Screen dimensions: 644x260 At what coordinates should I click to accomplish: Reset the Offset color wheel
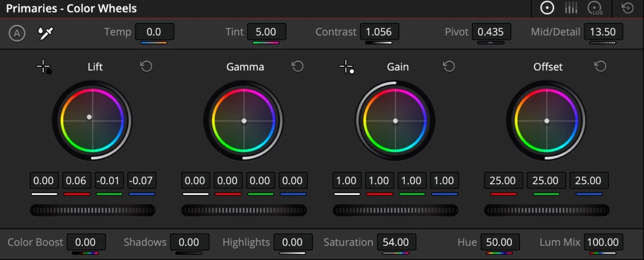click(x=600, y=66)
